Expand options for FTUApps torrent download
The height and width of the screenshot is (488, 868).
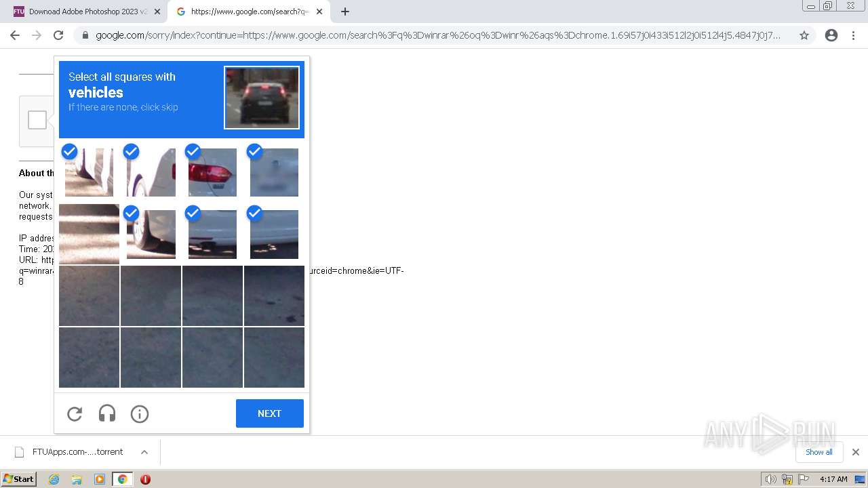click(144, 452)
